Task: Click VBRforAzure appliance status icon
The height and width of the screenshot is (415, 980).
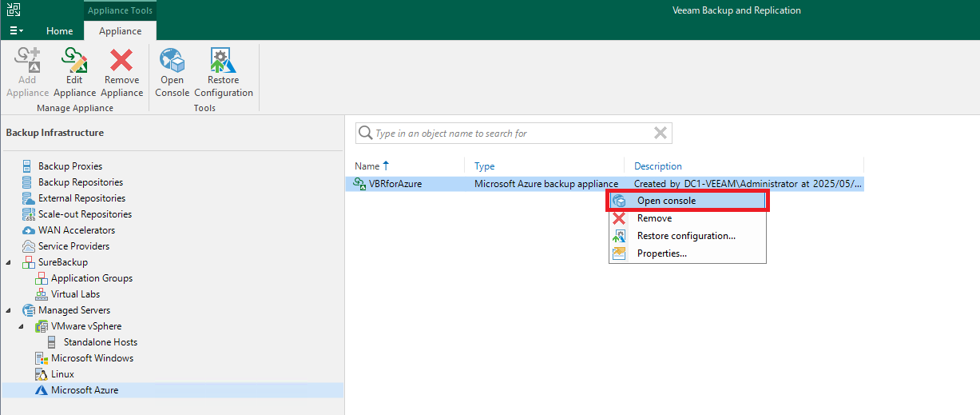Action: [359, 184]
